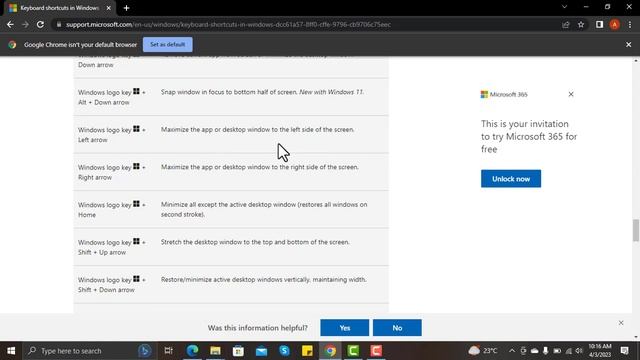Answer Yes to helpful question

(x=345, y=328)
